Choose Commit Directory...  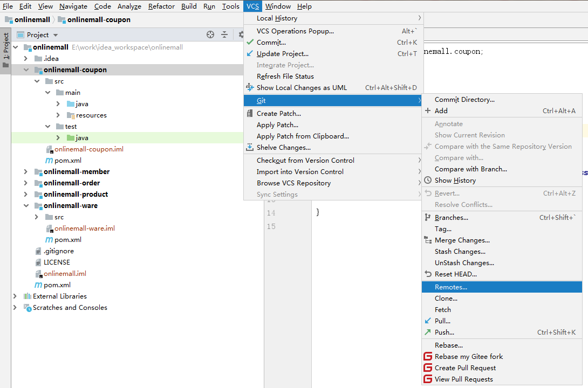click(x=502, y=100)
